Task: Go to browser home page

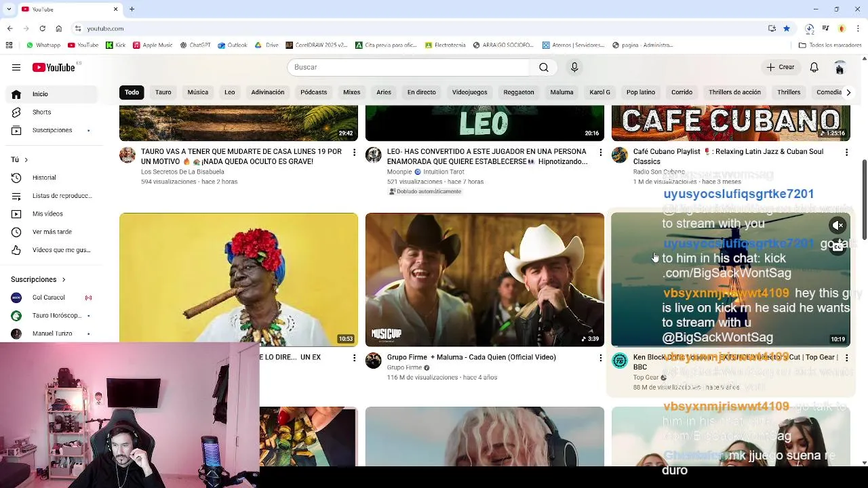Action: [x=58, y=28]
